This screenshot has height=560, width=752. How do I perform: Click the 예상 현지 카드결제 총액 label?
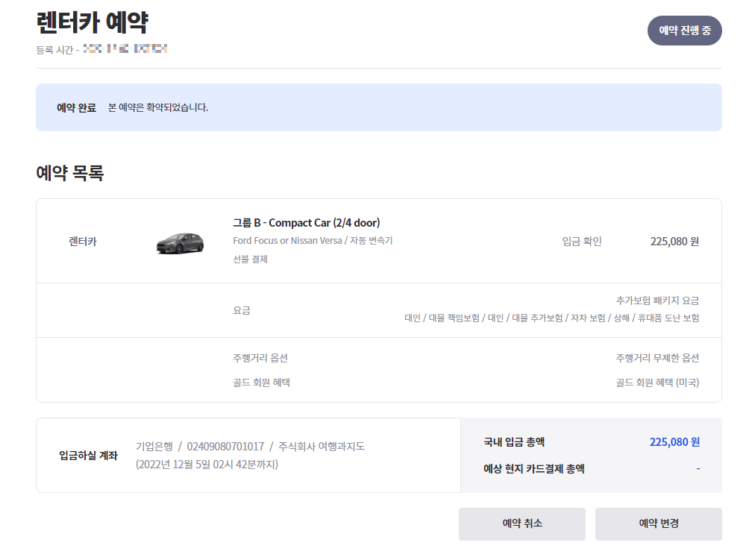[533, 469]
